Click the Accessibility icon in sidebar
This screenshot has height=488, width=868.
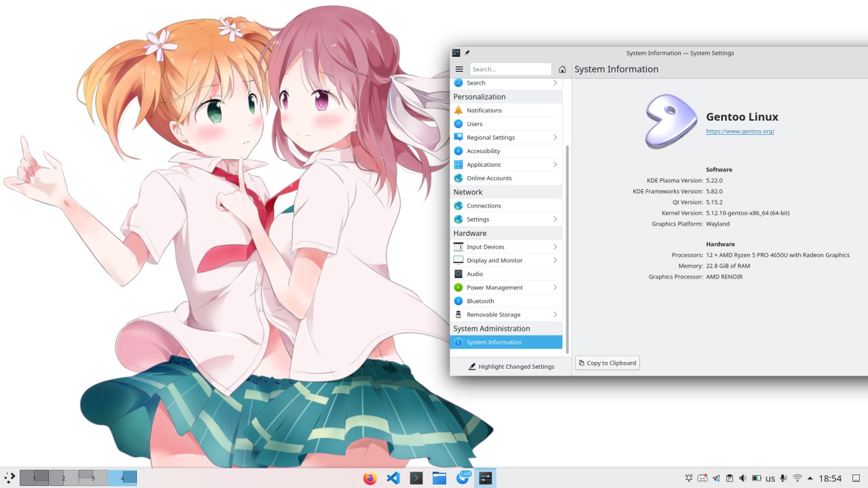[458, 151]
